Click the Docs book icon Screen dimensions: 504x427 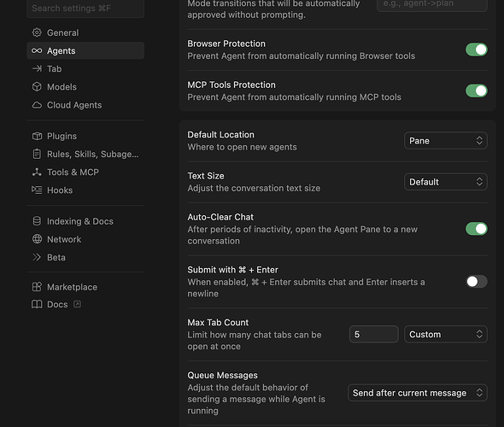click(x=37, y=304)
